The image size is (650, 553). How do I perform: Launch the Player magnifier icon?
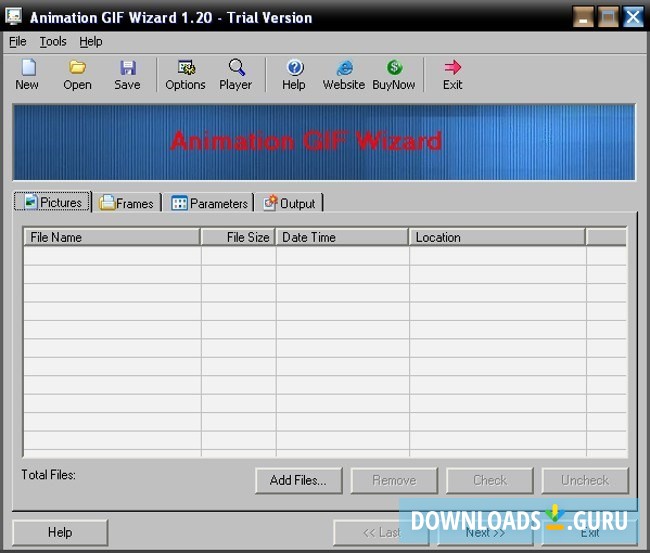[x=235, y=75]
